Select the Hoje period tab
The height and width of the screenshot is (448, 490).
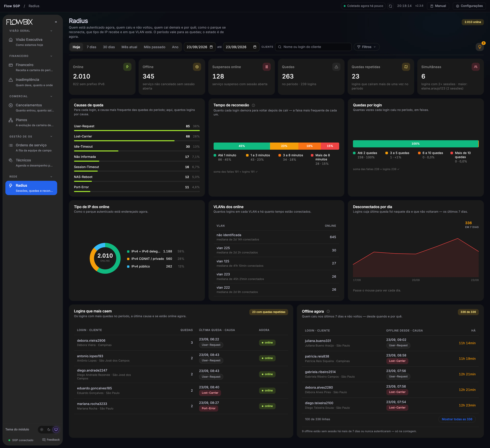76,47
